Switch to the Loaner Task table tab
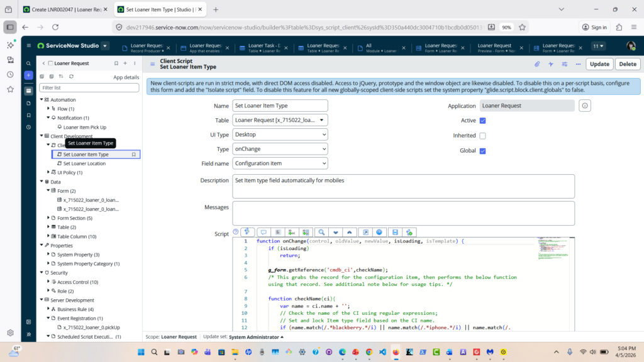Viewport: 644px width, 362px height. 264,46
